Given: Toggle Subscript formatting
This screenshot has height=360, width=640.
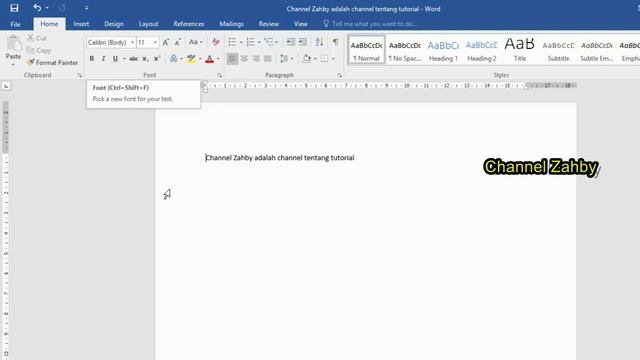Looking at the screenshot, I should coord(145,59).
